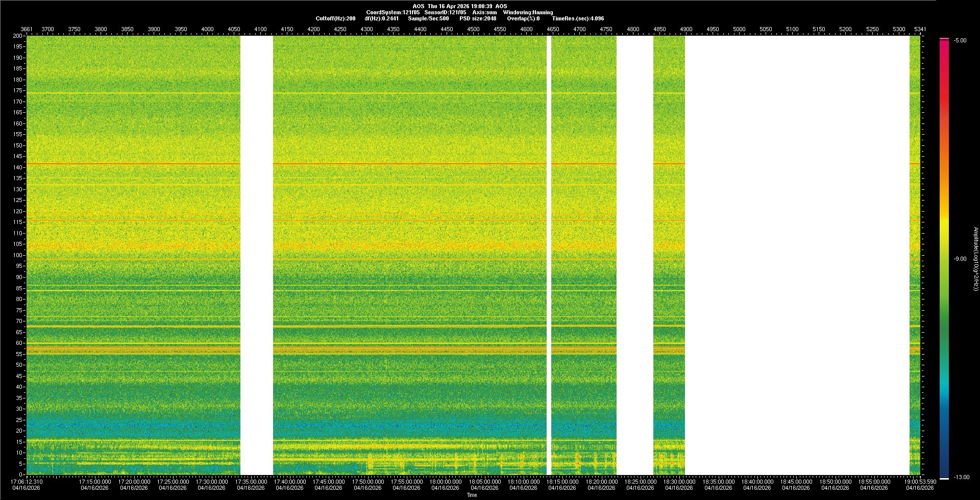
Task: Select the 175 Hz frequency axis label
Action: click(18, 91)
